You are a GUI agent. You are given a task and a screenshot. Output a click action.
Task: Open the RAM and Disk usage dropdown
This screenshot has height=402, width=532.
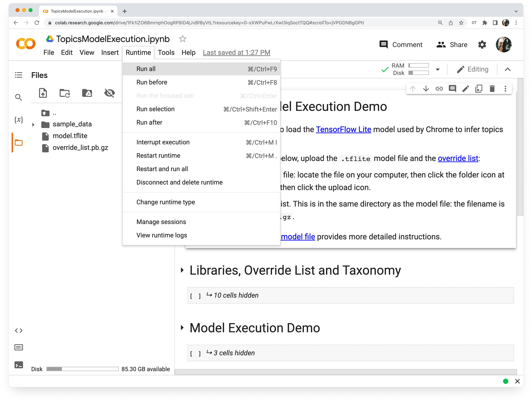tap(438, 69)
